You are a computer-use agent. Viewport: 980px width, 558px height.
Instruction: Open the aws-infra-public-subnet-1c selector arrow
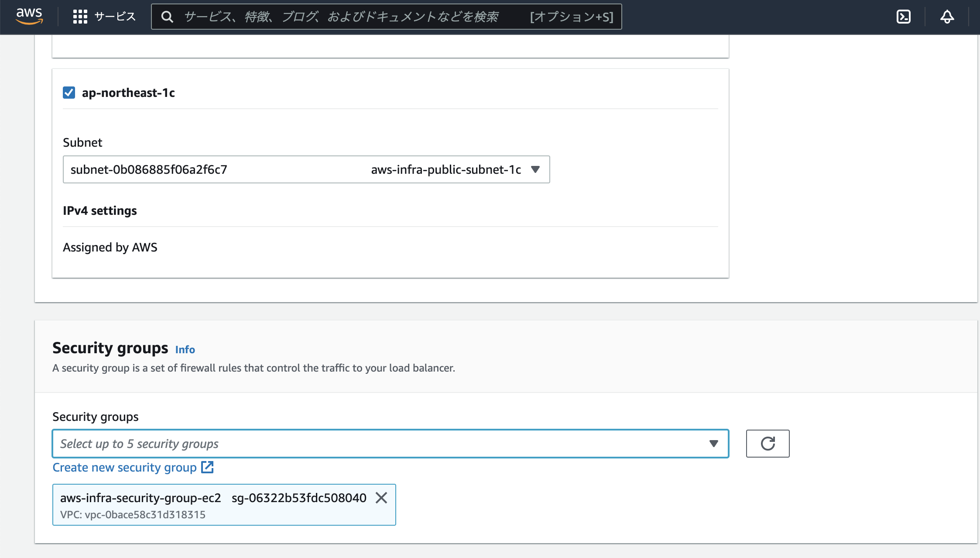coord(536,169)
